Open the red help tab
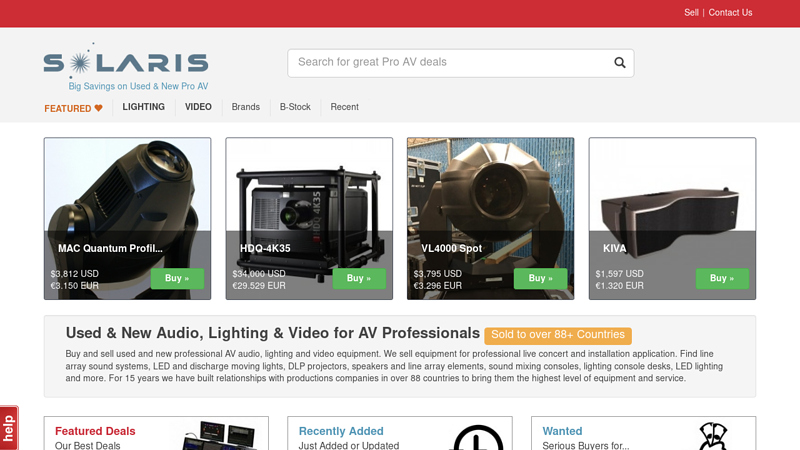800x450 pixels. [x=9, y=428]
